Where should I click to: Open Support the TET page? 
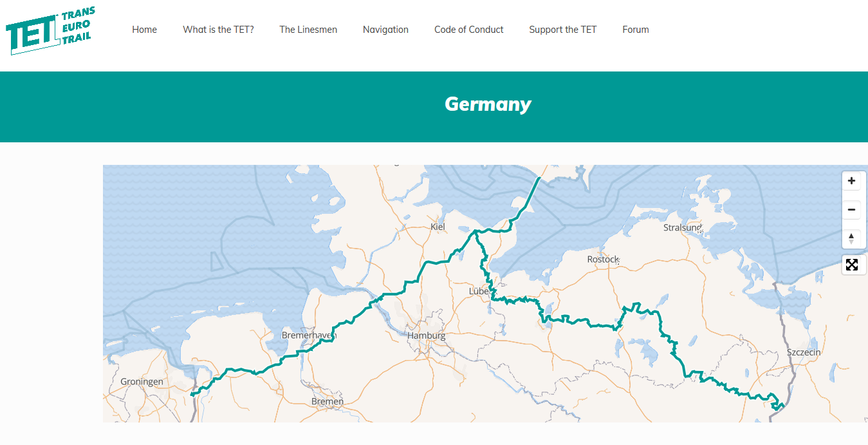[562, 30]
